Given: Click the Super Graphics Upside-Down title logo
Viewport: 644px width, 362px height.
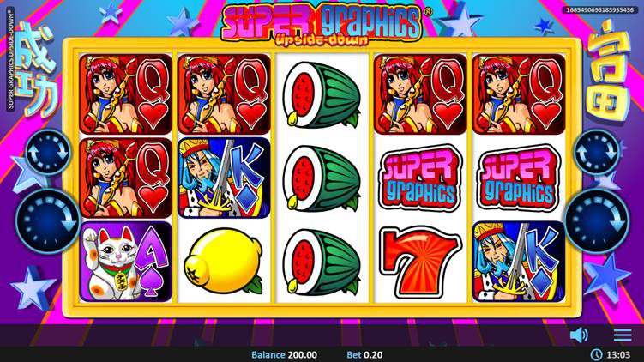Looking at the screenshot, I should [323, 24].
